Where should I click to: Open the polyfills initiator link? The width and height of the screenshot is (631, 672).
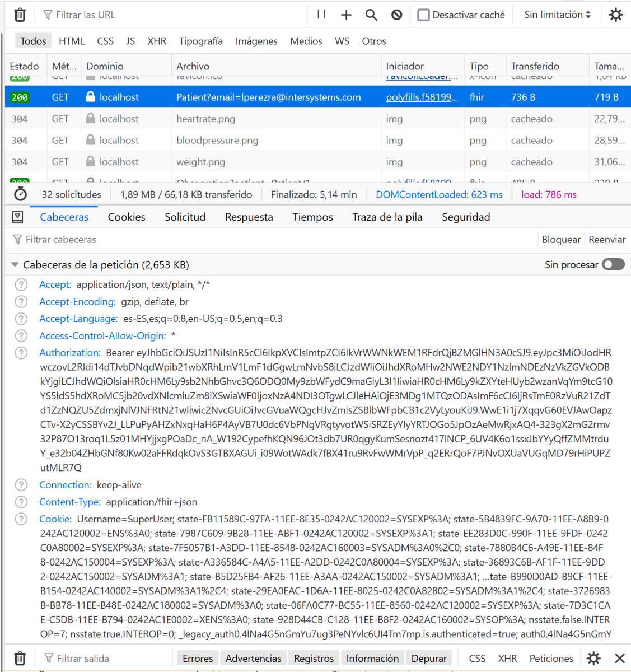(x=422, y=97)
